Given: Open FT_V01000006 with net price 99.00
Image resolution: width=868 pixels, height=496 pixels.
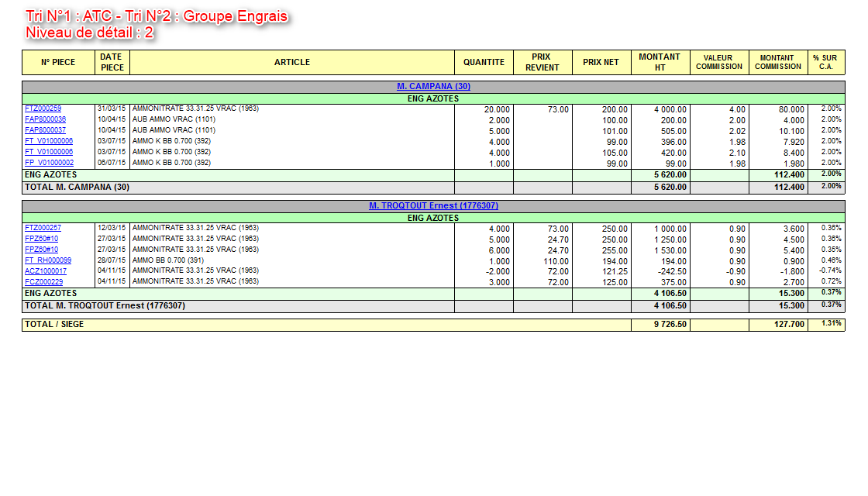Looking at the screenshot, I should [x=49, y=142].
